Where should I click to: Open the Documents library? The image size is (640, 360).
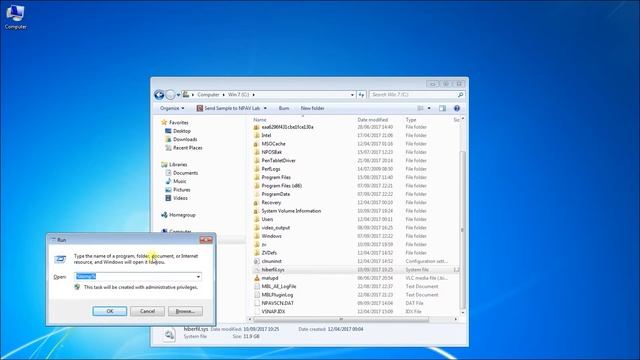tap(185, 173)
